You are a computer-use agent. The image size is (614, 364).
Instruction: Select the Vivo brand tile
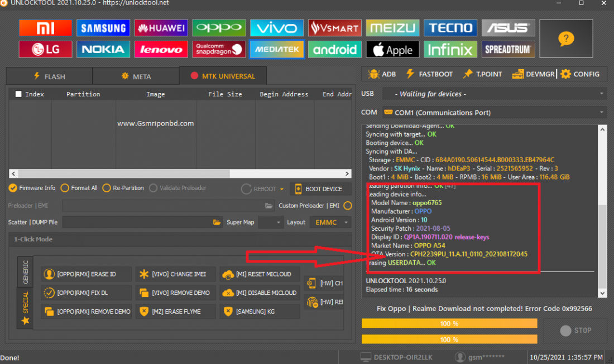point(277,28)
